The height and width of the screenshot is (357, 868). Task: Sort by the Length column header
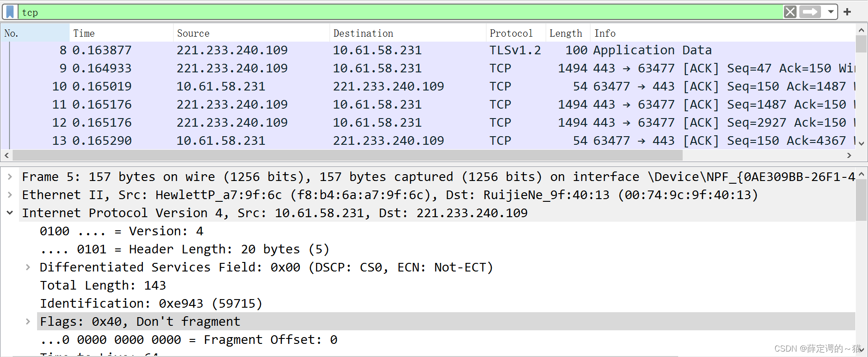click(568, 33)
